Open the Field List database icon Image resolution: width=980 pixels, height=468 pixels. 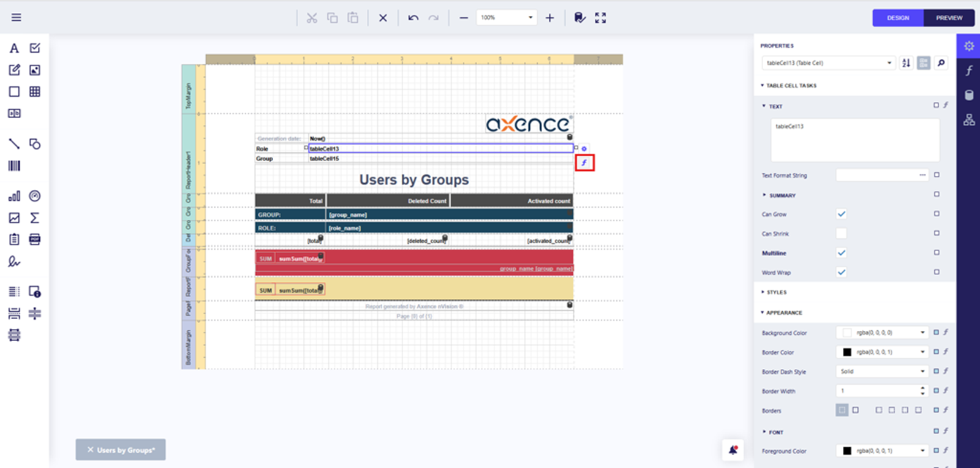coord(969,95)
